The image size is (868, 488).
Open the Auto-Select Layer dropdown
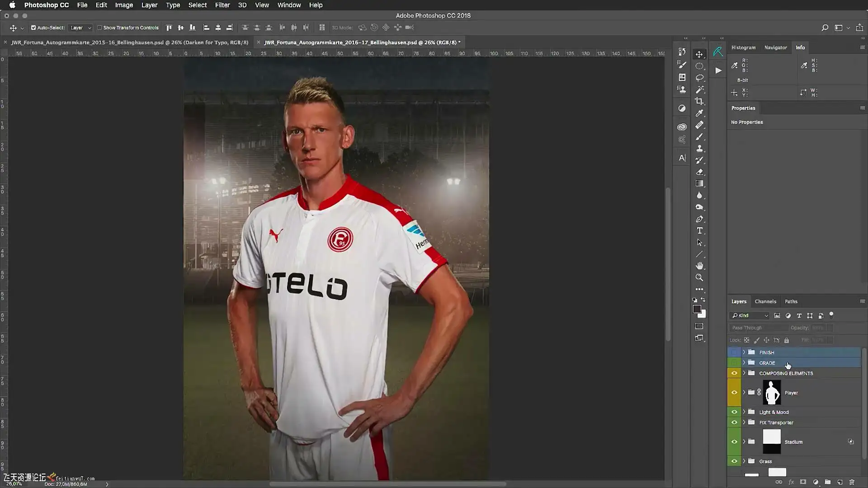[80, 28]
